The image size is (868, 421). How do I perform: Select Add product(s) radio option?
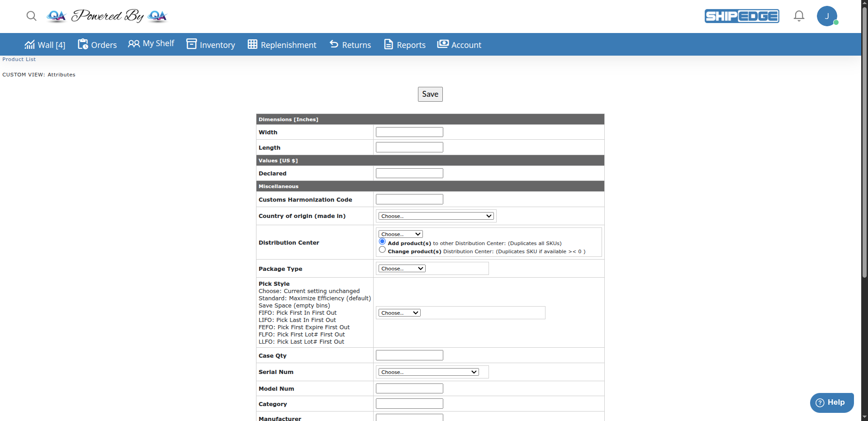382,241
